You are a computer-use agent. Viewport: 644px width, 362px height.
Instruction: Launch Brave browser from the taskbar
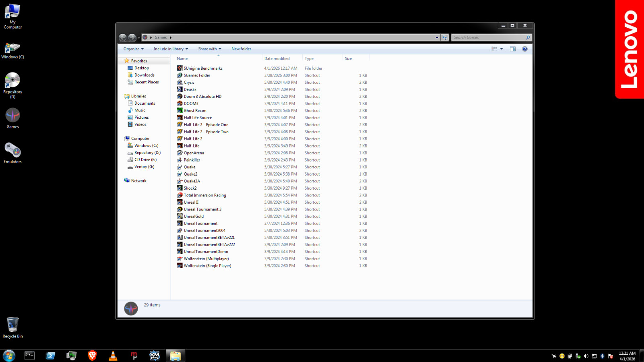pyautogui.click(x=92, y=356)
